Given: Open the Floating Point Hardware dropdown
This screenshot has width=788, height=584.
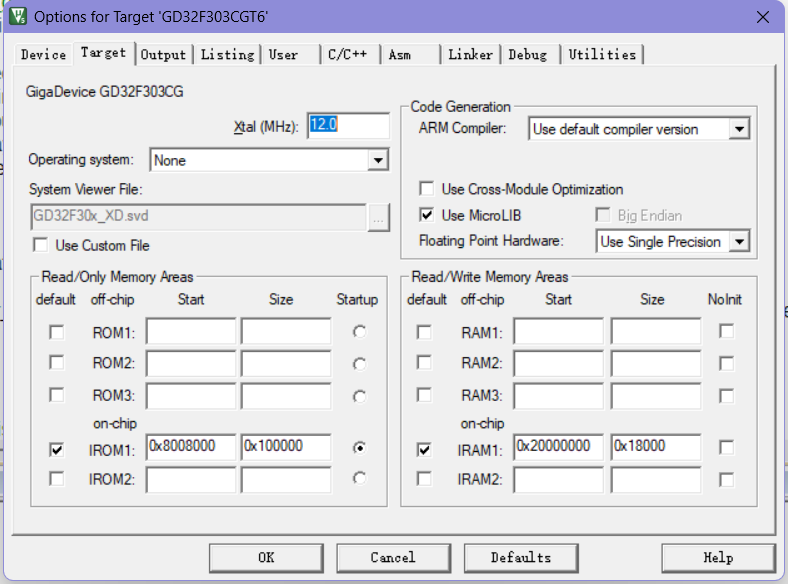Looking at the screenshot, I should tap(739, 242).
